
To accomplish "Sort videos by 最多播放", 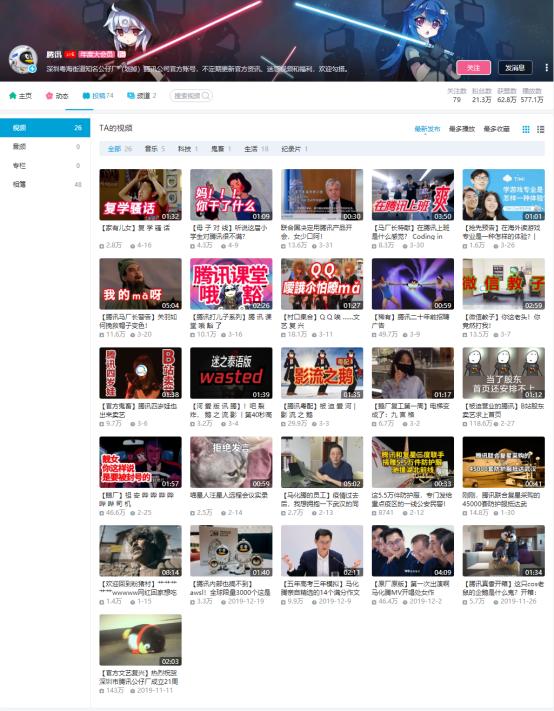I will coord(462,129).
